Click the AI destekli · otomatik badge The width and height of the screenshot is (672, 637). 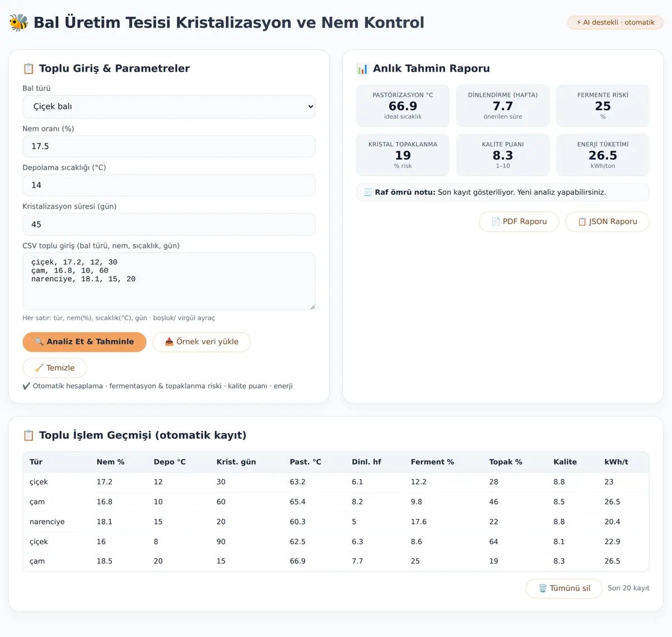[615, 22]
